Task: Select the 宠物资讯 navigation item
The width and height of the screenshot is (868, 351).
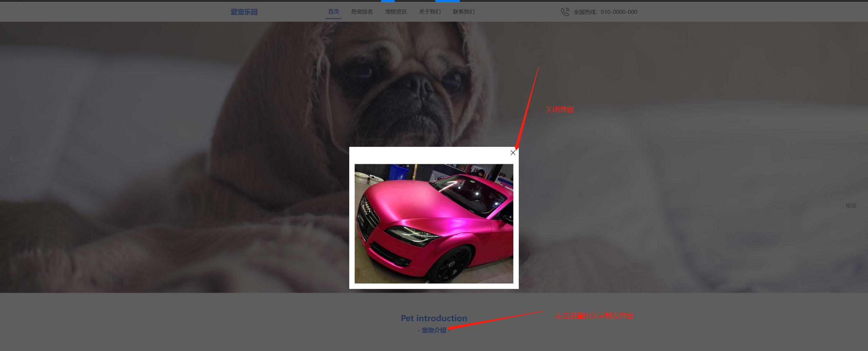Action: pyautogui.click(x=396, y=12)
